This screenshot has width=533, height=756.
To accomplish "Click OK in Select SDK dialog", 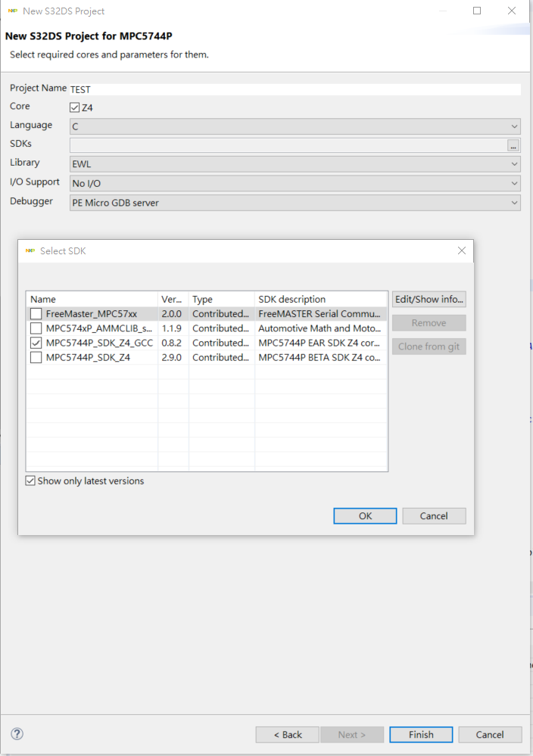I will [x=365, y=516].
